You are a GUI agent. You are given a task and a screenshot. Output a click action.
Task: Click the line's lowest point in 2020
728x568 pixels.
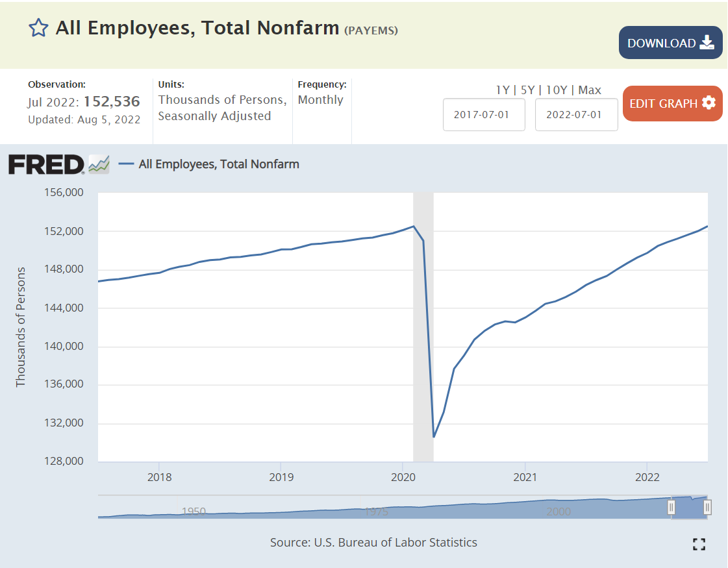pyautogui.click(x=433, y=437)
